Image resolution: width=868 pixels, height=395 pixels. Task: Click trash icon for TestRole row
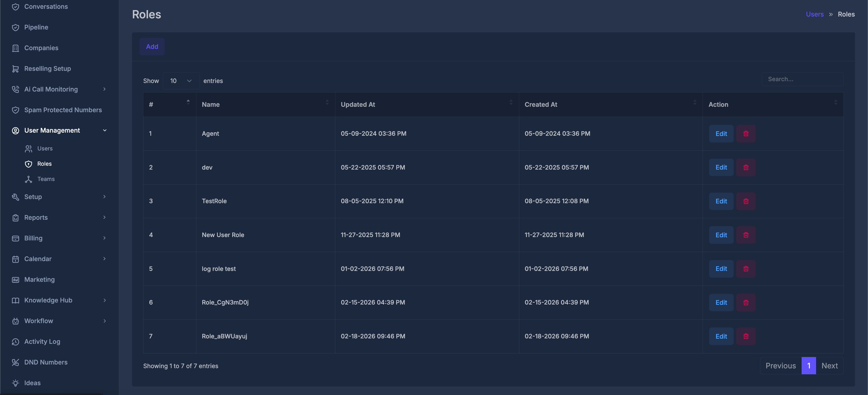coord(746,201)
